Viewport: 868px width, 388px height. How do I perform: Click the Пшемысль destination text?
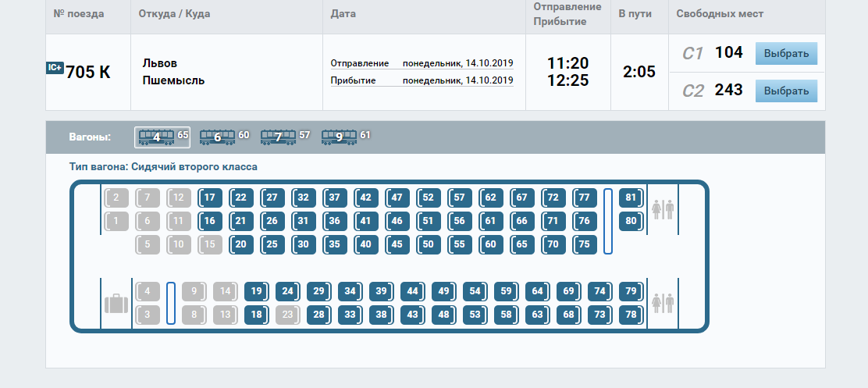point(174,81)
